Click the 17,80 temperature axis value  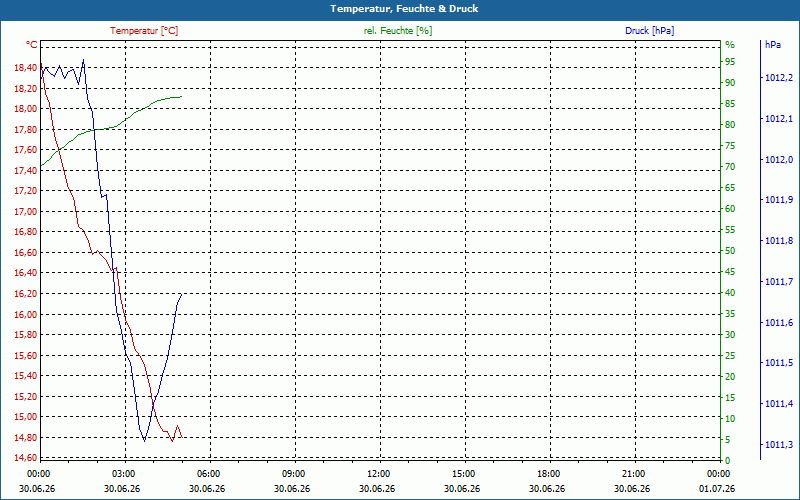pyautogui.click(x=26, y=130)
